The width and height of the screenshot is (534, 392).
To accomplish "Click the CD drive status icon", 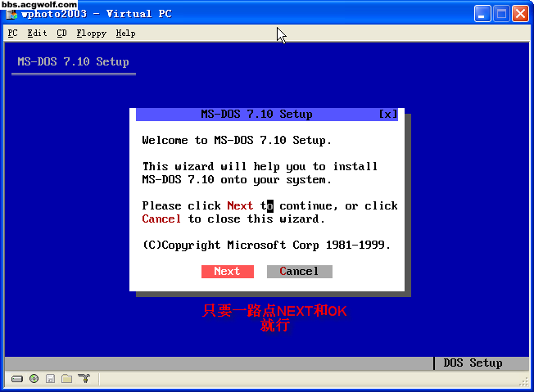I will coord(34,379).
